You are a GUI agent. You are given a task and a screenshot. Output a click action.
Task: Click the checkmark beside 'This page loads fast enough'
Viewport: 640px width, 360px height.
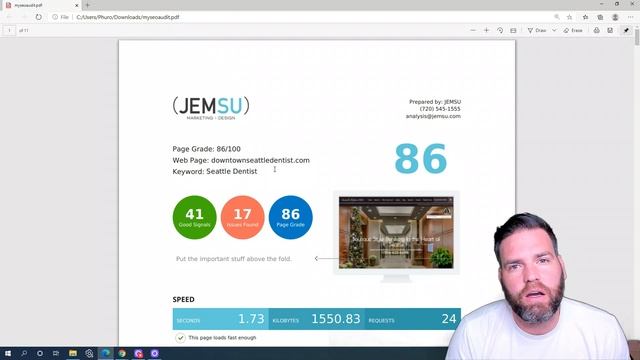click(x=180, y=338)
